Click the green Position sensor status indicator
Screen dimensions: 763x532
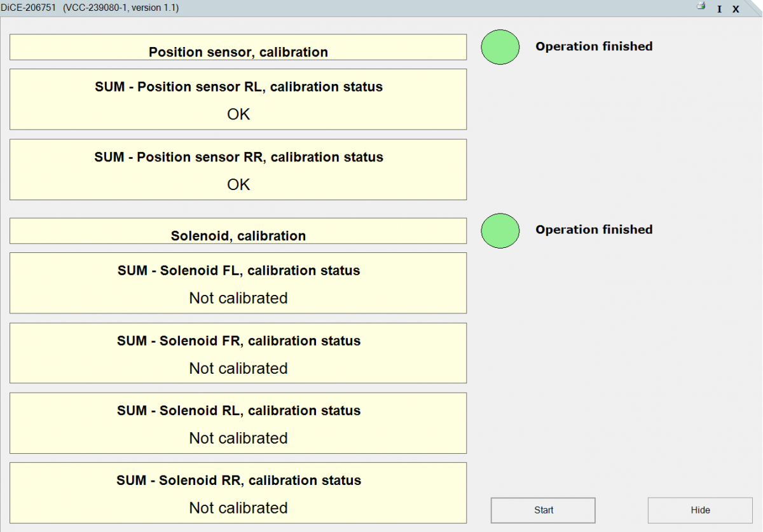point(500,47)
